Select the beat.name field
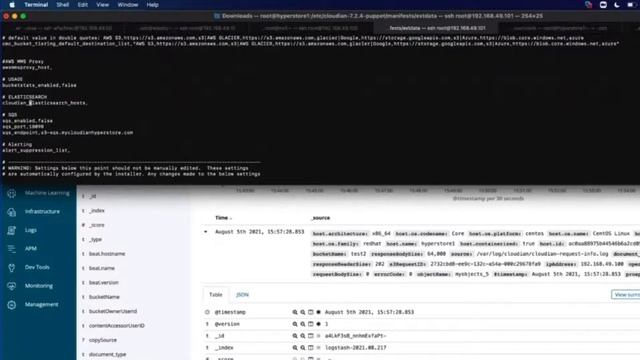This screenshot has width=640, height=360. point(102,269)
